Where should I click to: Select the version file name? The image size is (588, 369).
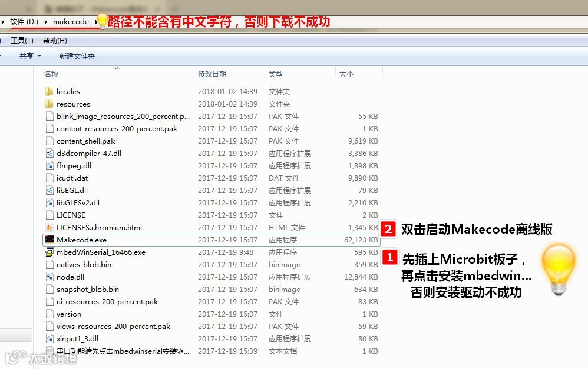(68, 314)
